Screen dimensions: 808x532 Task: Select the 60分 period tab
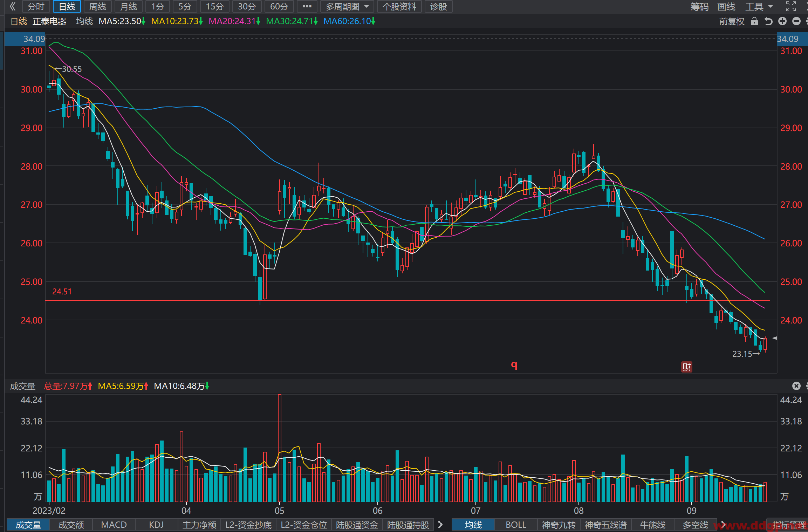tap(279, 6)
